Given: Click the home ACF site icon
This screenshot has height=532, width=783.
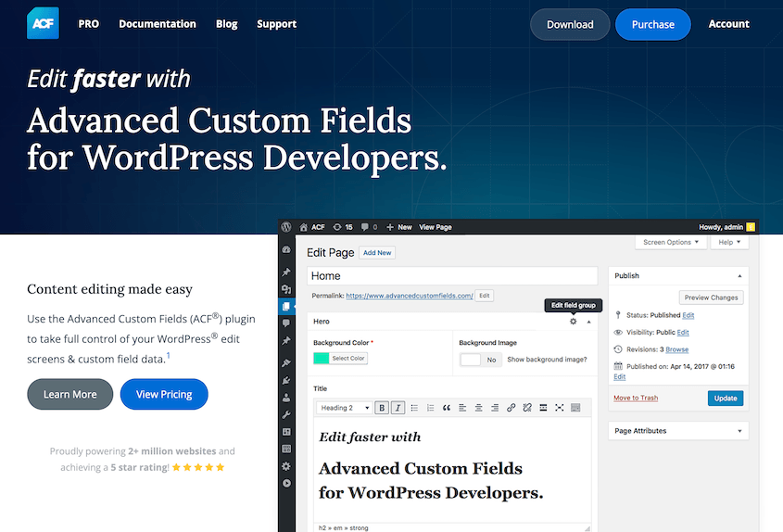Looking at the screenshot, I should point(303,227).
